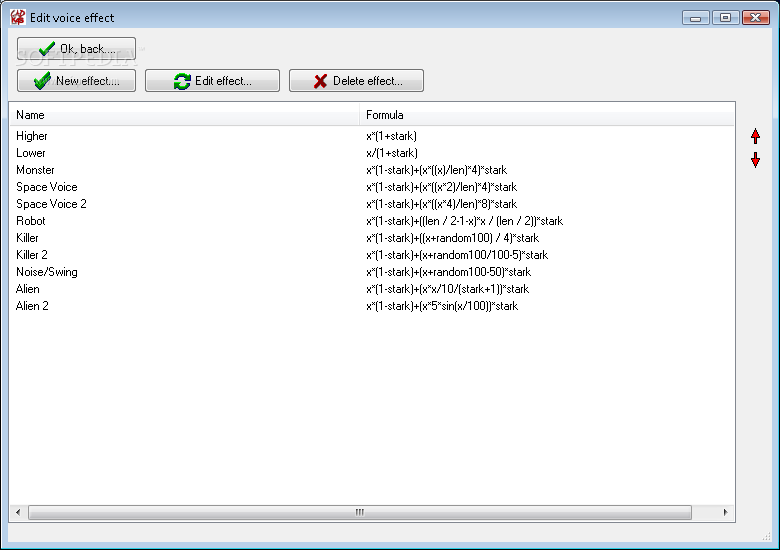Click formula containing (x*4)/len)*8
The height and width of the screenshot is (550, 780).
(441, 204)
